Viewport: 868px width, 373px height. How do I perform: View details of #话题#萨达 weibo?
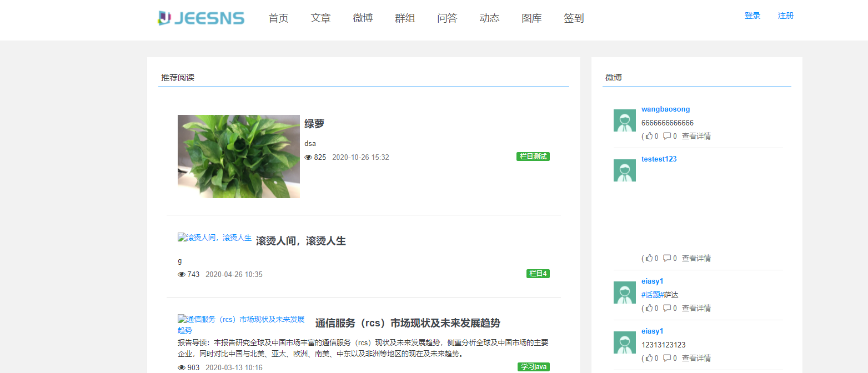coord(696,308)
